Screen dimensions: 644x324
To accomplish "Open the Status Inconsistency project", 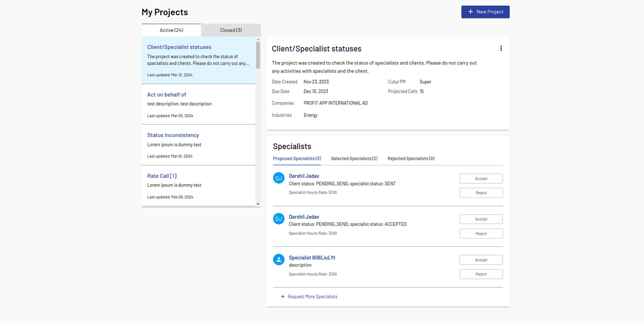I will click(x=198, y=145).
